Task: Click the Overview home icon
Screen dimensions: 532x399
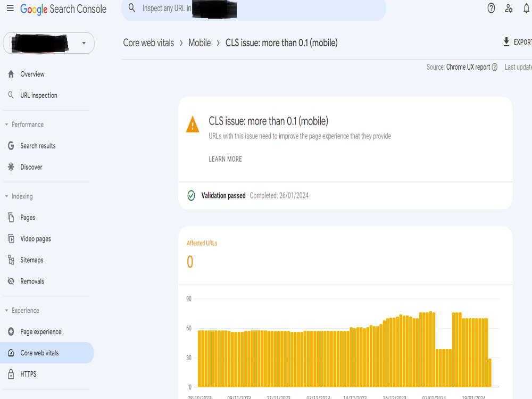Action: pos(11,74)
